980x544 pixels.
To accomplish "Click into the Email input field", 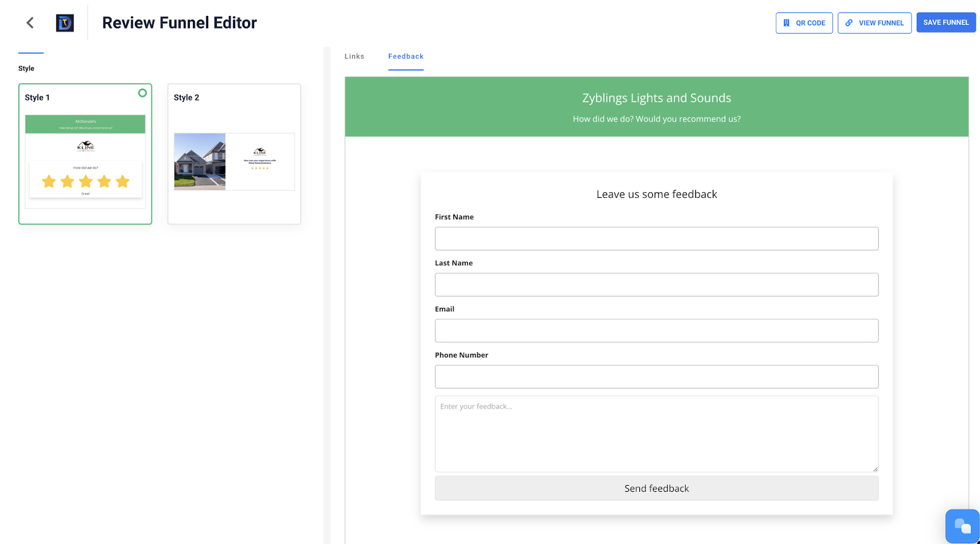I will 657,331.
